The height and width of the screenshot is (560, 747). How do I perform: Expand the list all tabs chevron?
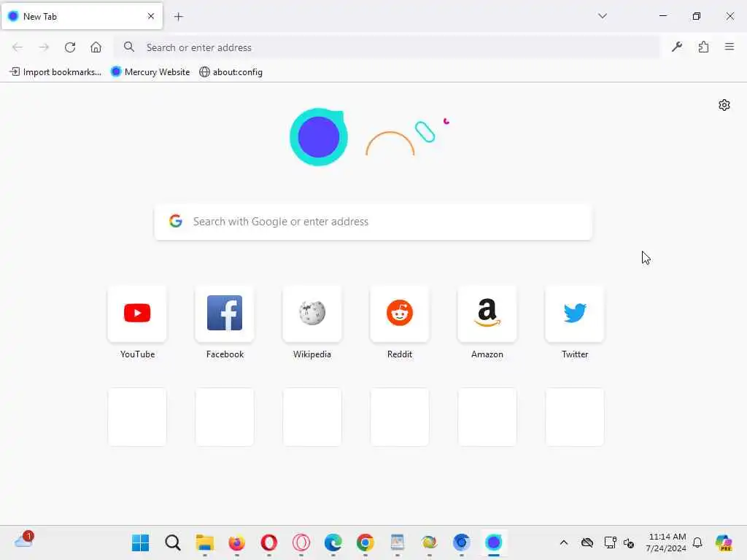pos(603,16)
